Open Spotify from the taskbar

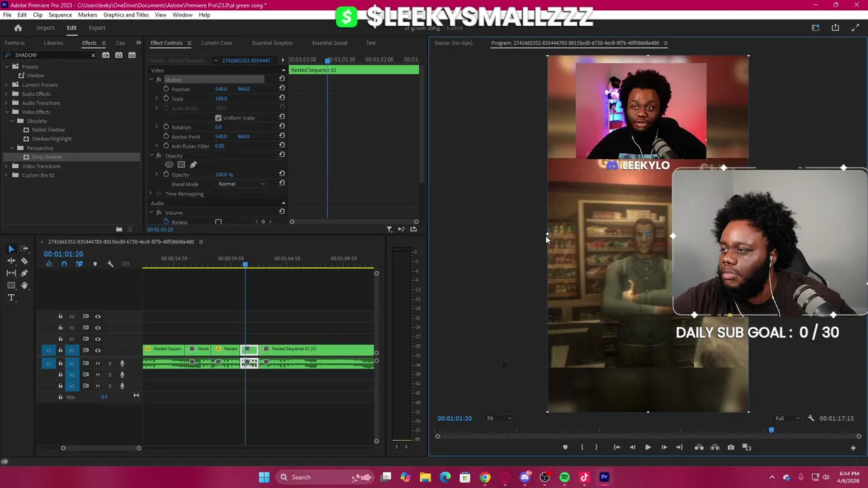[x=564, y=477]
